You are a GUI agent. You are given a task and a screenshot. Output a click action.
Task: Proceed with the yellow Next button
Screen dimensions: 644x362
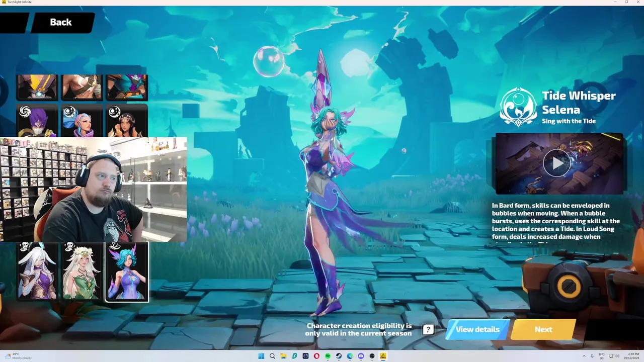pos(543,330)
